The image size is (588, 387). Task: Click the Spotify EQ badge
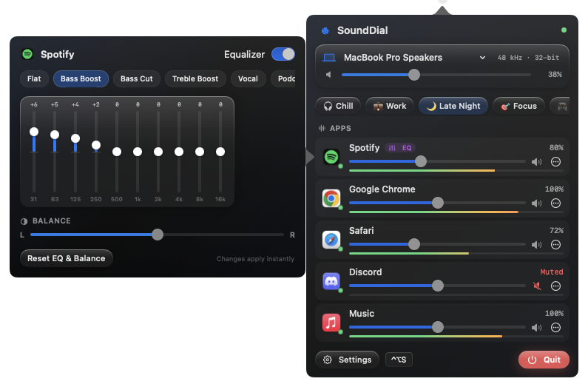400,148
